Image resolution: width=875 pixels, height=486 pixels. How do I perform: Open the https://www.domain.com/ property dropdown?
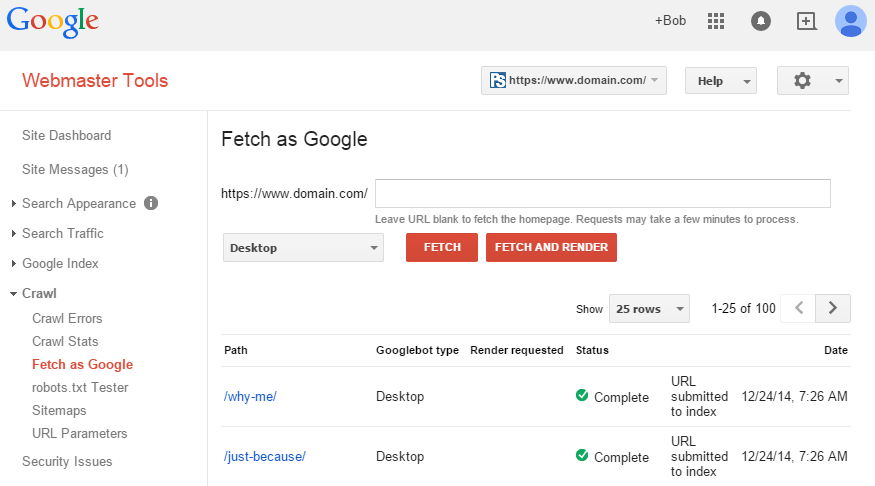tap(574, 81)
